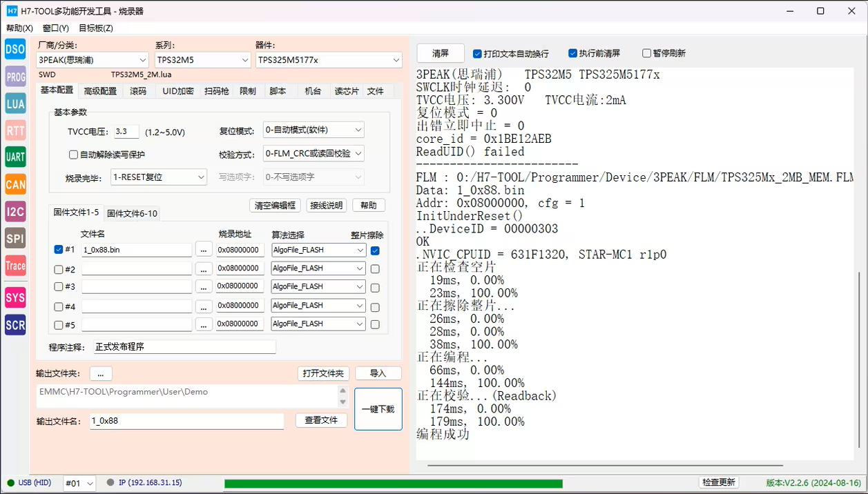Screen dimensions: 868x494
Task: Open the UART serial tool
Action: click(15, 157)
